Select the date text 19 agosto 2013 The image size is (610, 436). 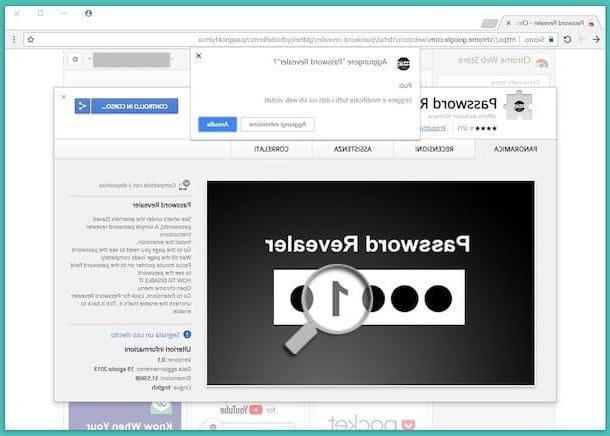click(x=114, y=369)
